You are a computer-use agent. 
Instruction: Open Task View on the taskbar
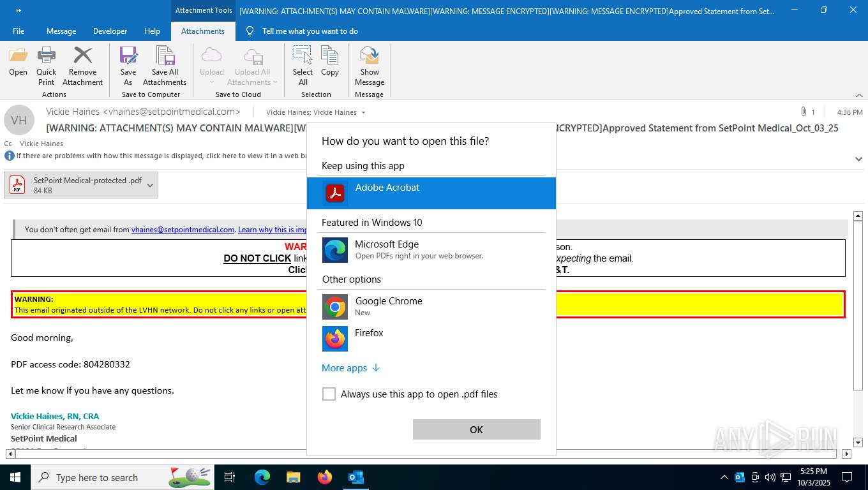click(x=230, y=477)
